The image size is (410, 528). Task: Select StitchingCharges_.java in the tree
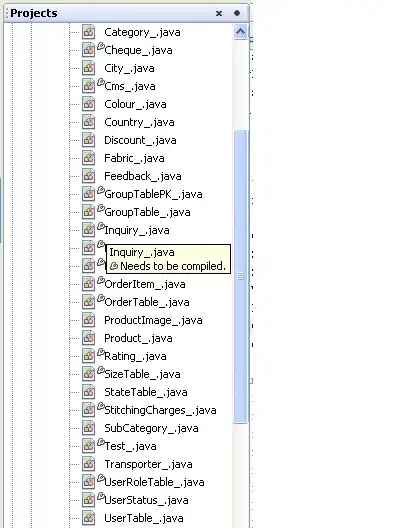(x=160, y=410)
